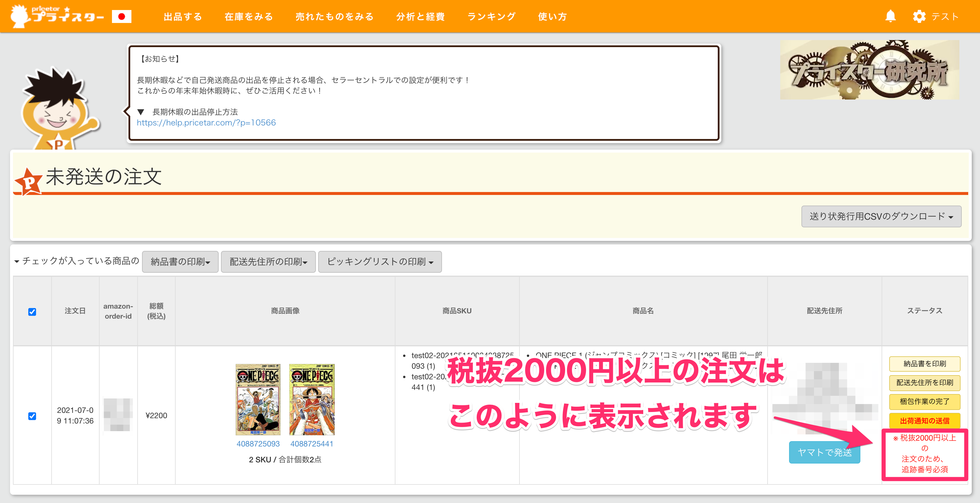Click the 納品書を印刷 button

click(x=925, y=364)
